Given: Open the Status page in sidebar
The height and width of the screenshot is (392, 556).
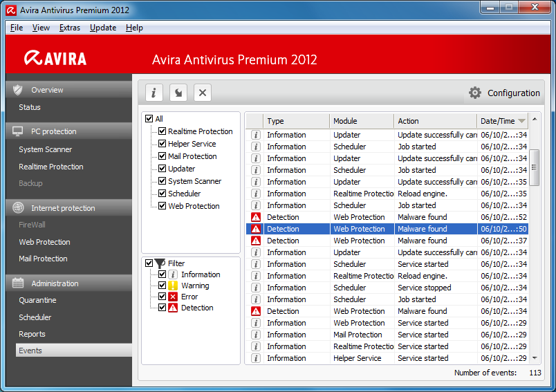Looking at the screenshot, I should (30, 107).
